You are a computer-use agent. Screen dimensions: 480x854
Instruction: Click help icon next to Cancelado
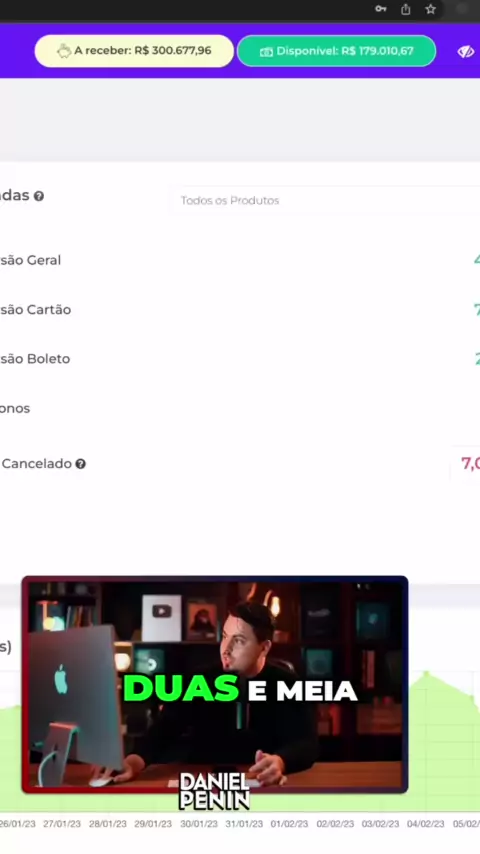pyautogui.click(x=81, y=464)
